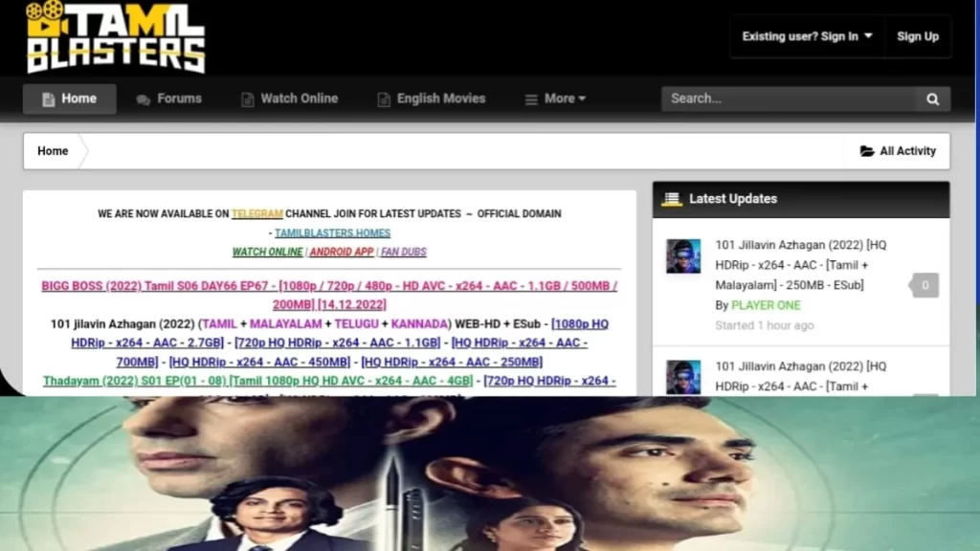980x551 pixels.
Task: Open the TELEGRAM channel link
Action: point(256,213)
